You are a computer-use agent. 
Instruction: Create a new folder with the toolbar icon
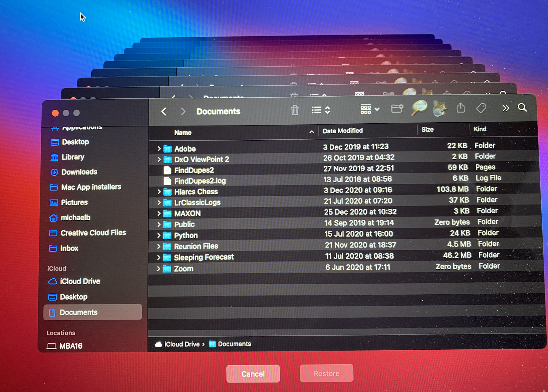click(x=397, y=109)
